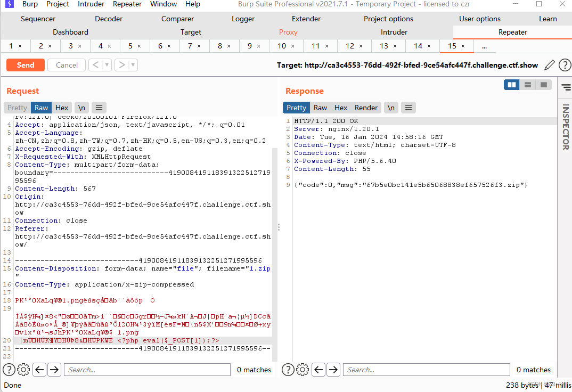
Task: Switch request view to Raw
Action: 41,108
